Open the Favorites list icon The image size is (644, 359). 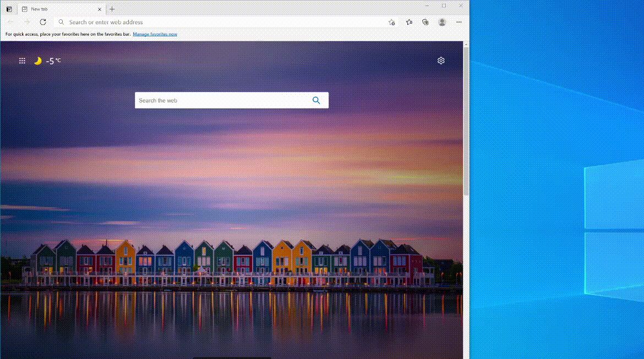coord(409,22)
